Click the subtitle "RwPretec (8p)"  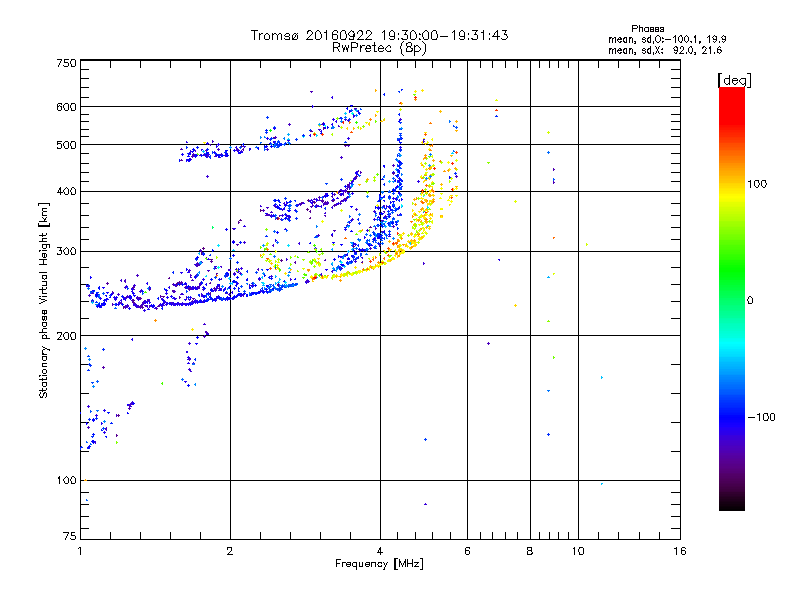pyautogui.click(x=380, y=48)
